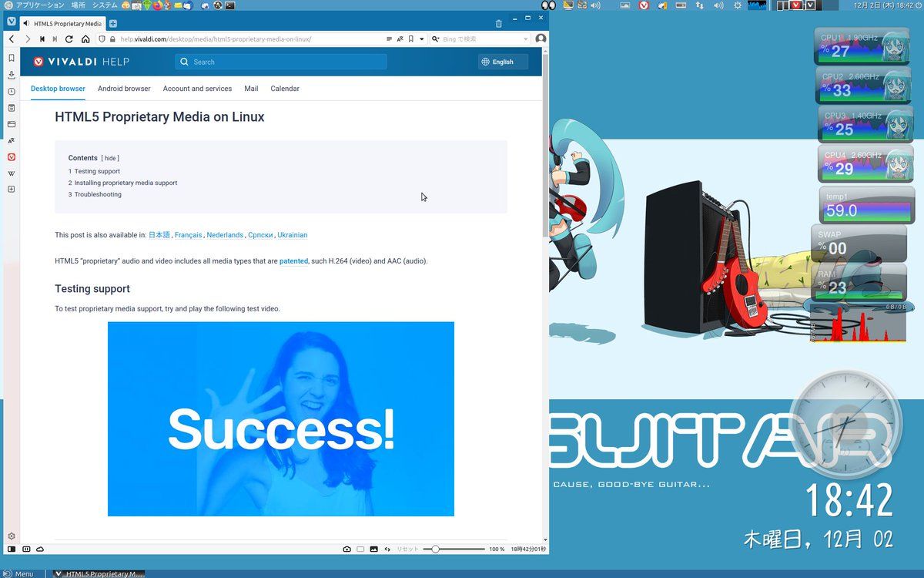Open the Notes panel in the sidebar
Screen dimensions: 924x578
12,108
